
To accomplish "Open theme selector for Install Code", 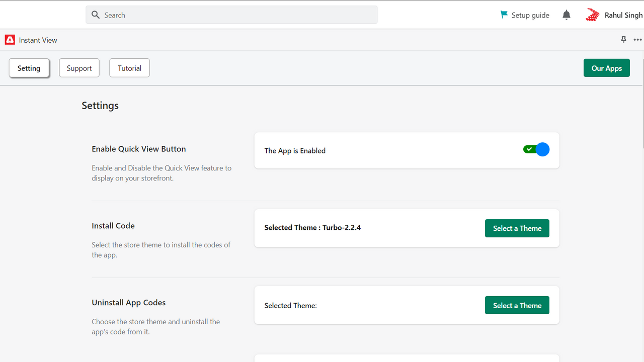I will pyautogui.click(x=517, y=228).
